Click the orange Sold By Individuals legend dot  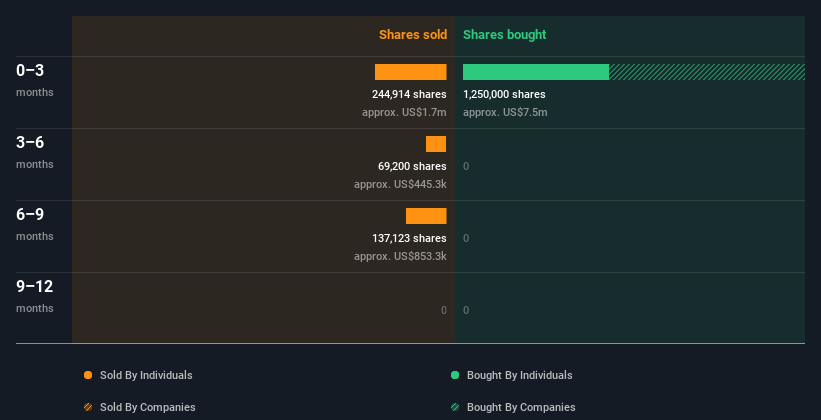pyautogui.click(x=88, y=375)
